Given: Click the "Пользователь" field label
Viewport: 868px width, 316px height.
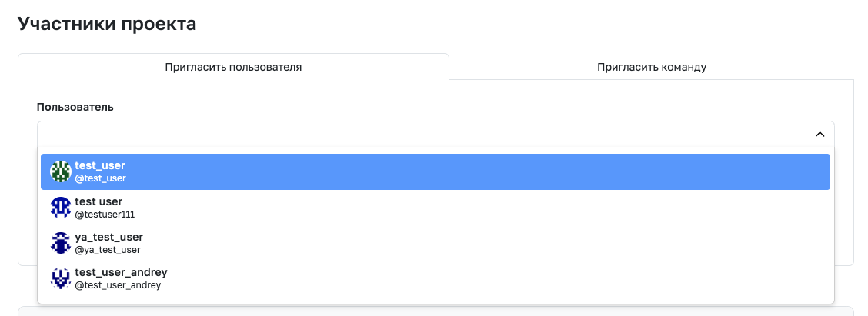Looking at the screenshot, I should click(x=75, y=107).
